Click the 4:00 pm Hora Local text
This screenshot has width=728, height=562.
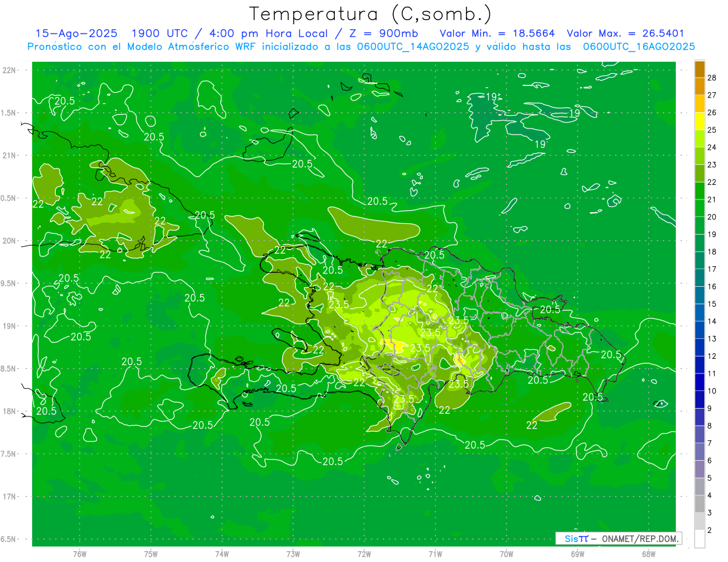(x=269, y=33)
